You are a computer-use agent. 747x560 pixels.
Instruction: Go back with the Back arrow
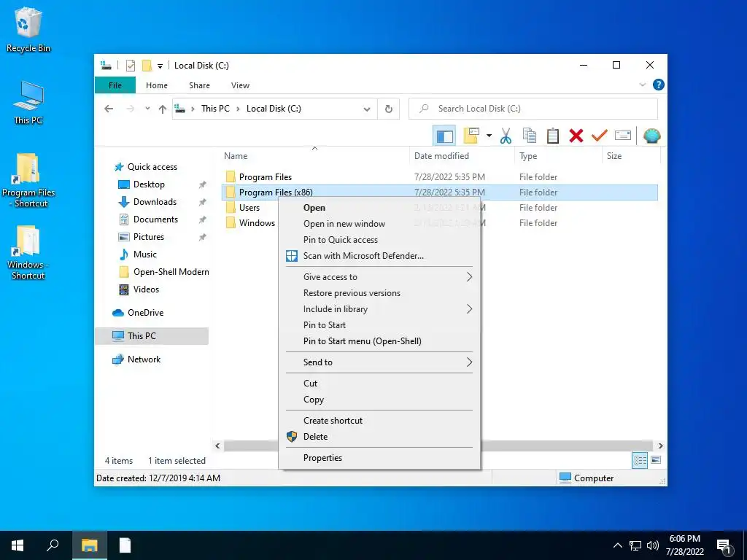coord(109,109)
